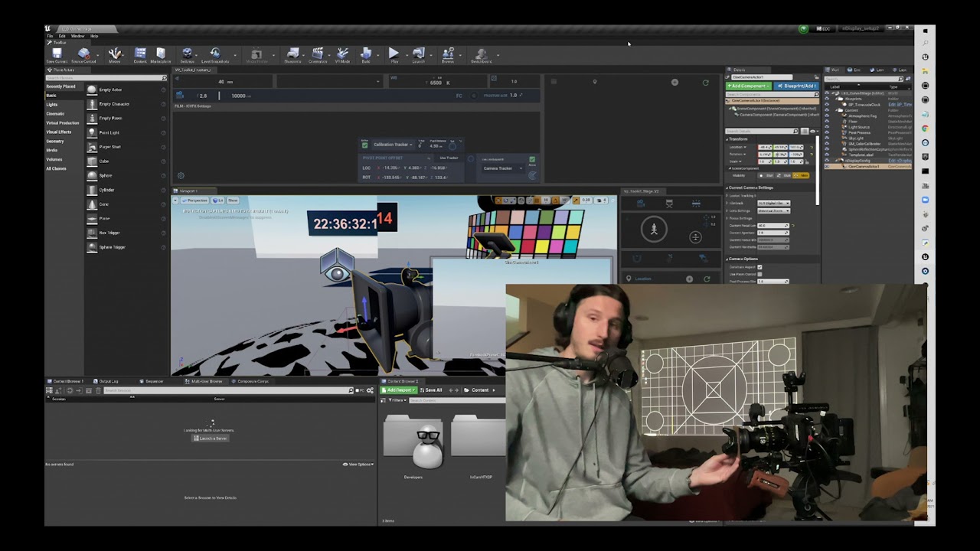
Task: Open the File menu
Action: (51, 36)
